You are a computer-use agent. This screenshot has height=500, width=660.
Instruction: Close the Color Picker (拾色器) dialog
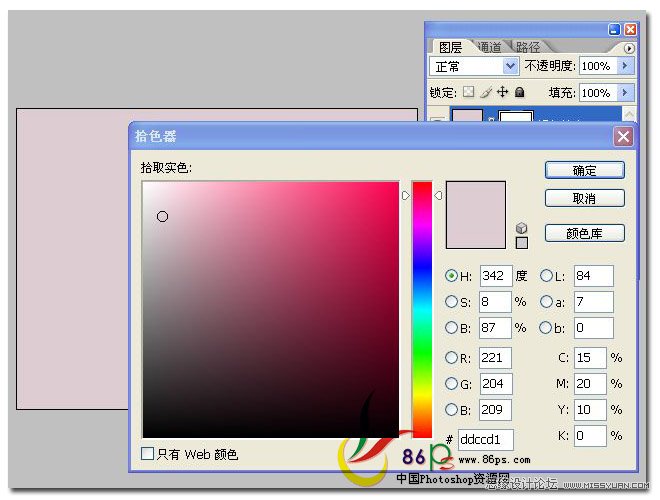coord(623,136)
